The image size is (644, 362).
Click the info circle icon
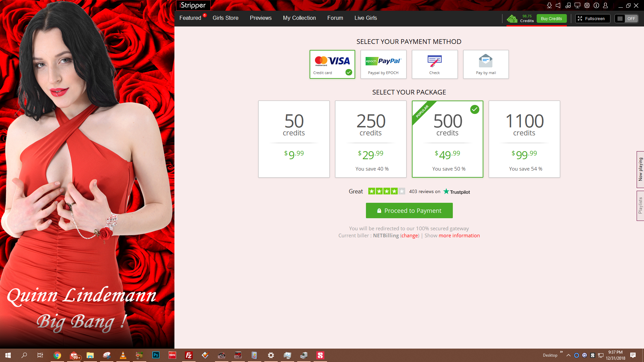596,5
